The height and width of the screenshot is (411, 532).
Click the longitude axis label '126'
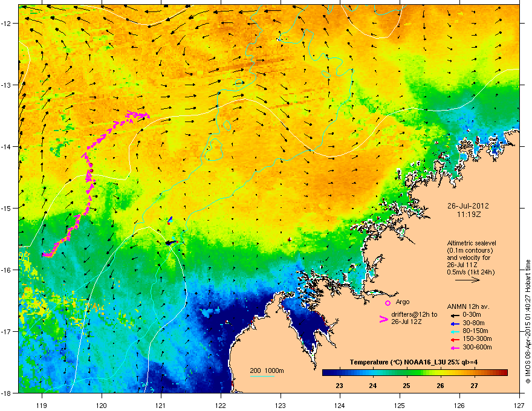click(459, 405)
